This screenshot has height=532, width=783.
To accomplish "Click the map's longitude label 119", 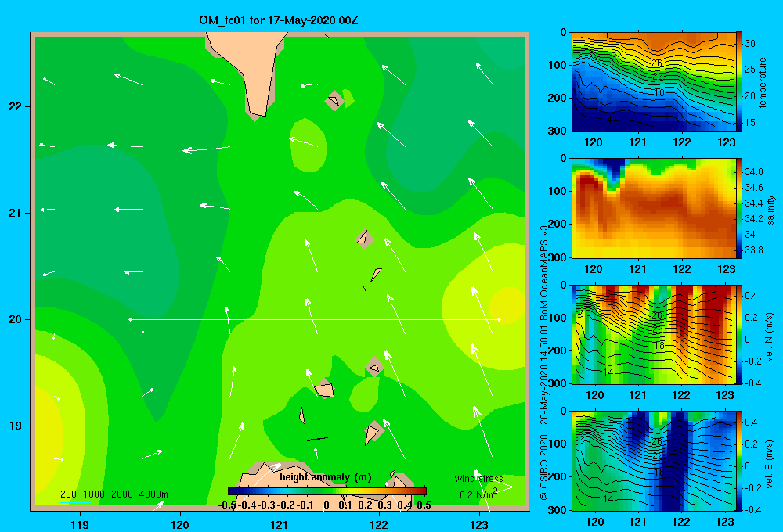I will point(80,524).
